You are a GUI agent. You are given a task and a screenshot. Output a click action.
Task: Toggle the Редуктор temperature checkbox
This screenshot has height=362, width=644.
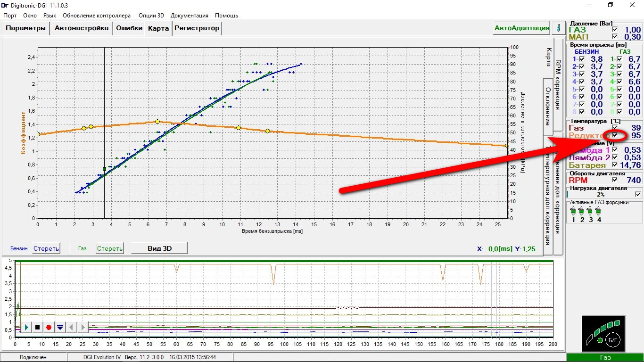614,136
